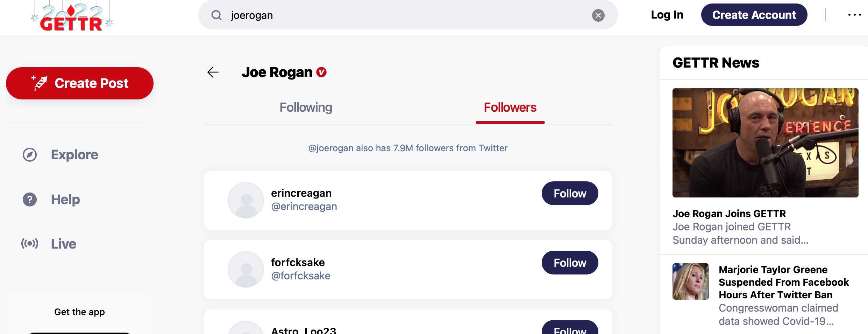
Task: Follow the erincreagan user
Action: tap(570, 193)
